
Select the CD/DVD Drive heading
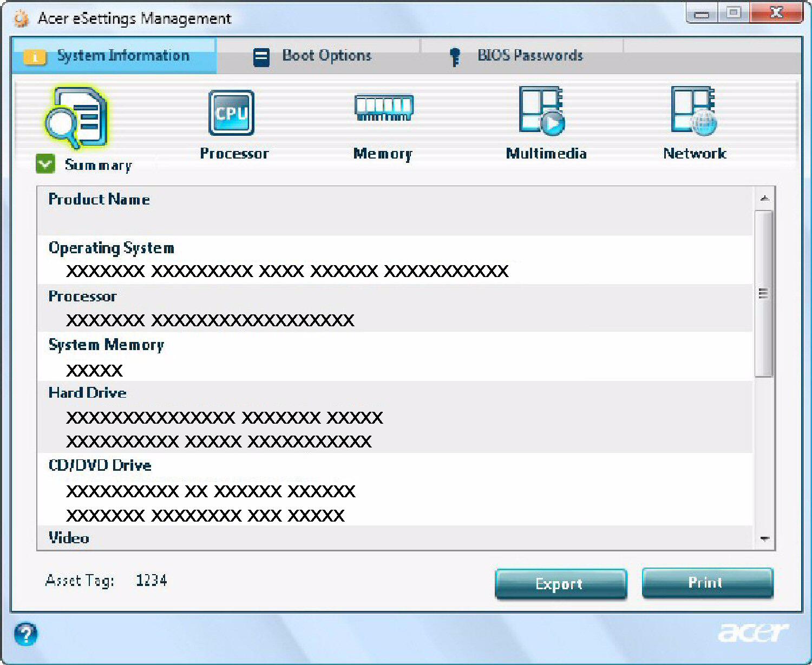click(x=100, y=465)
